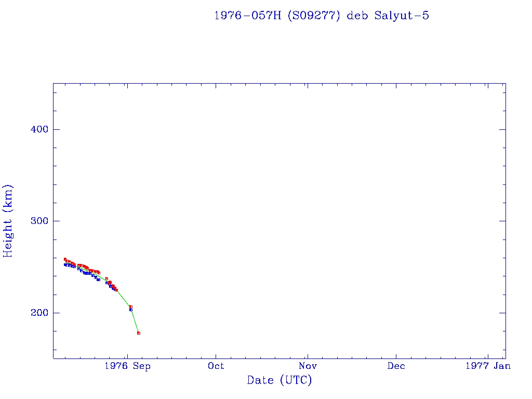532x399 pixels.
Task: Pick the final data point near 178 km
Action: (x=139, y=333)
